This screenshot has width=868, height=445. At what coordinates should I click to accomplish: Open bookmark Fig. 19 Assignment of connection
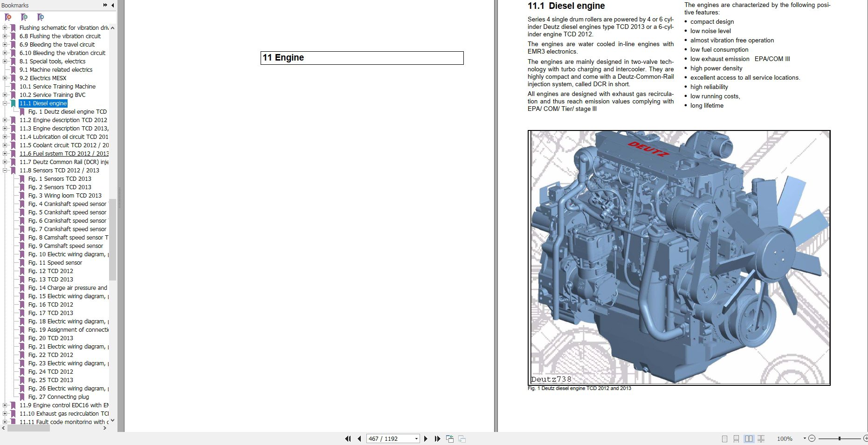point(68,330)
